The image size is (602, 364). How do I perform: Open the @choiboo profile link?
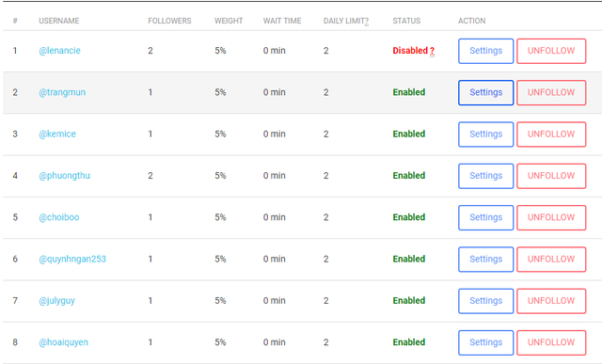pyautogui.click(x=58, y=217)
